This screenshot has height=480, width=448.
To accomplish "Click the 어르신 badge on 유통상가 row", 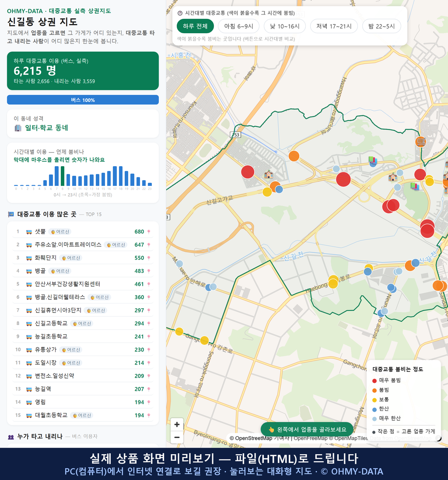I will pos(71,350).
